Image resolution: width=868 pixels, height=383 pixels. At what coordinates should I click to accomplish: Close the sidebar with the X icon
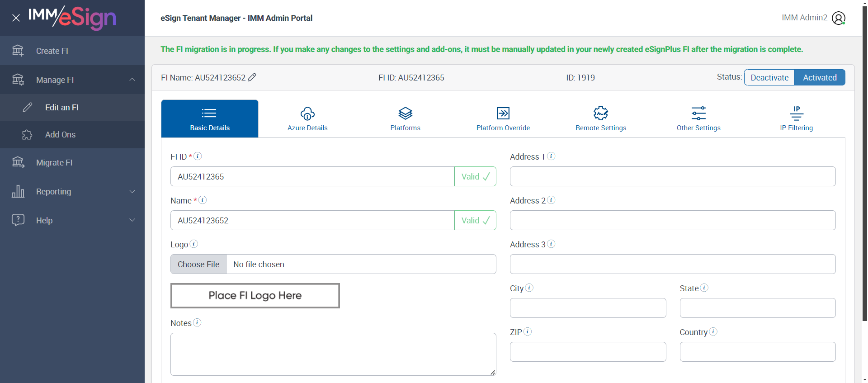16,18
